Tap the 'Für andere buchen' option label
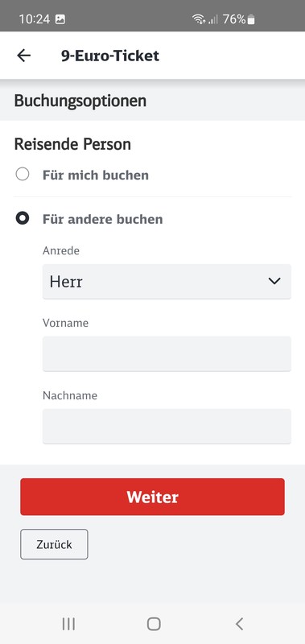This screenshot has height=644, width=305. [x=103, y=219]
